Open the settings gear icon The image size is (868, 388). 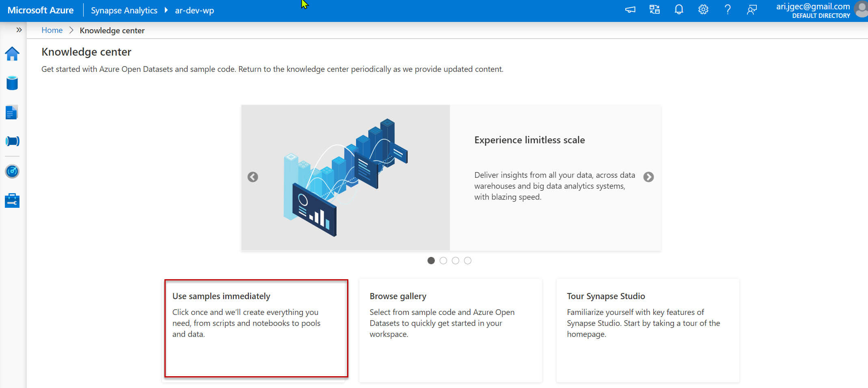tap(703, 10)
